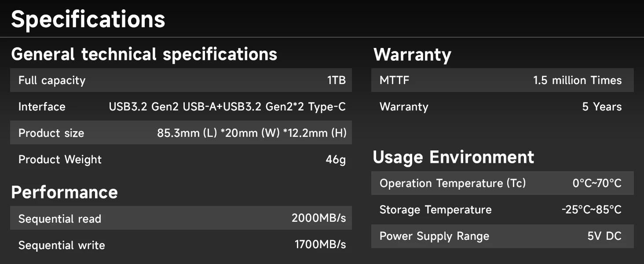This screenshot has height=264, width=644.
Task: Click the Performance section heading
Action: pyautogui.click(x=64, y=192)
